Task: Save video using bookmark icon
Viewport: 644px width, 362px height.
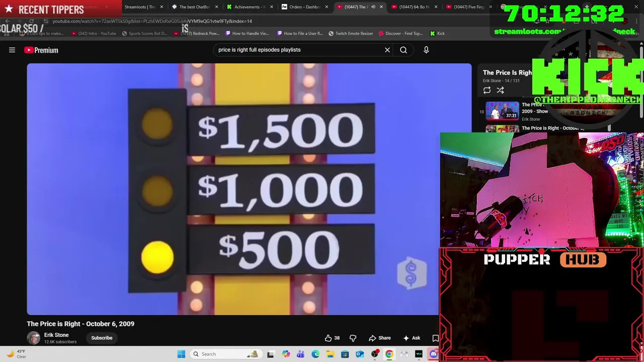Action: click(x=435, y=338)
